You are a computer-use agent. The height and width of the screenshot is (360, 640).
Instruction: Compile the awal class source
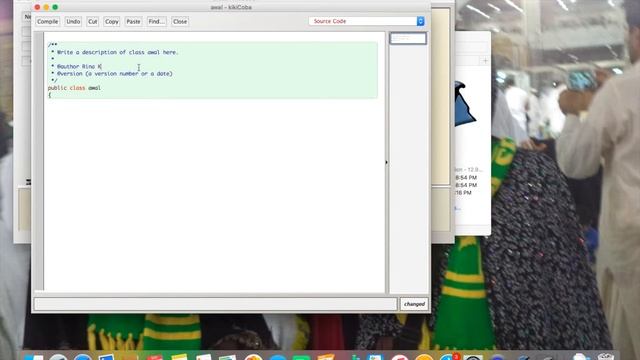pos(47,22)
